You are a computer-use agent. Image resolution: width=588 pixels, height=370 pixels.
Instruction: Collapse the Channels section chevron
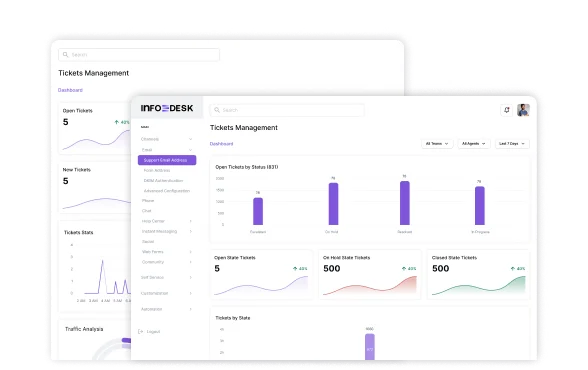click(190, 139)
